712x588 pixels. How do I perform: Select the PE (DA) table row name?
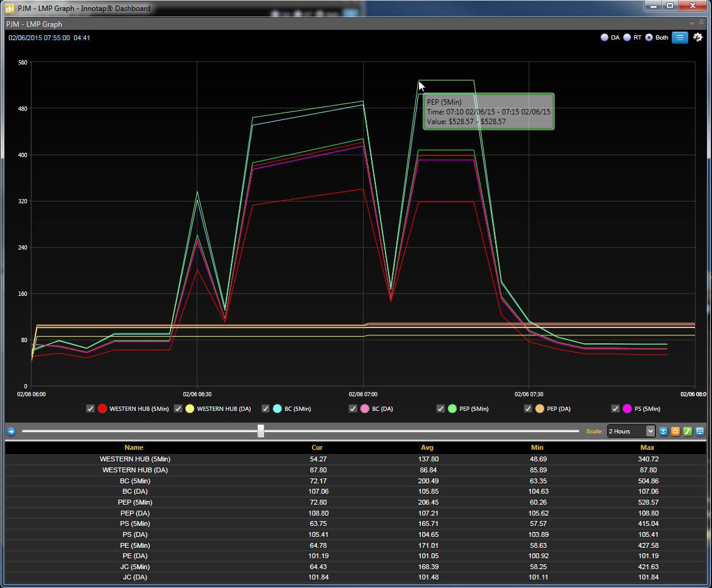135,556
